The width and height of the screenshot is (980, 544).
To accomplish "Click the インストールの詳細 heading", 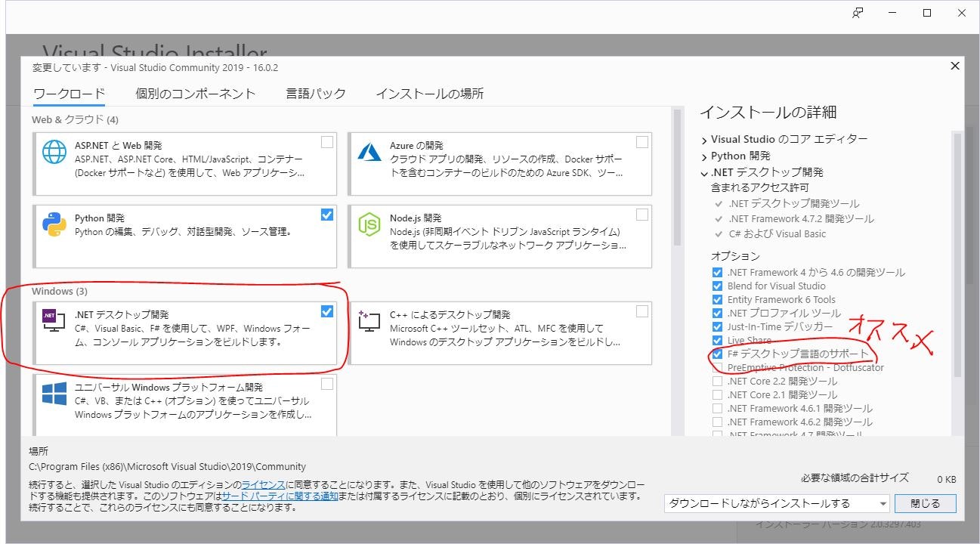I will pyautogui.click(x=768, y=113).
